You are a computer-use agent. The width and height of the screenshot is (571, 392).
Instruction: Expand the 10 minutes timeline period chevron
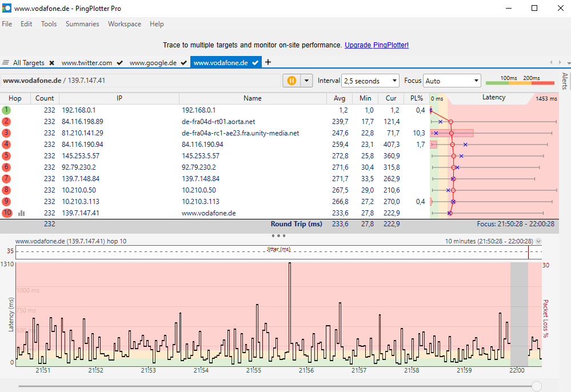[538, 241]
